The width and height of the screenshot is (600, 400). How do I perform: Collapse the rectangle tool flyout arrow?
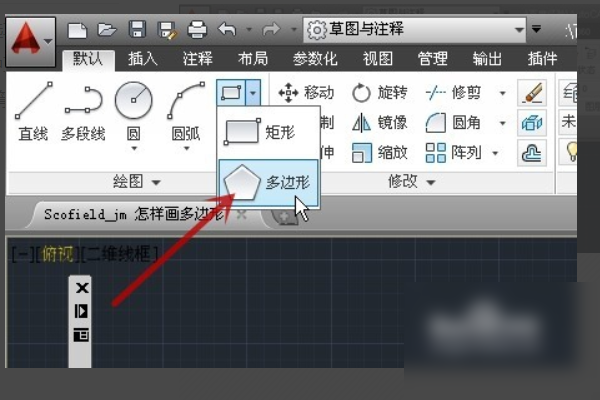(253, 92)
